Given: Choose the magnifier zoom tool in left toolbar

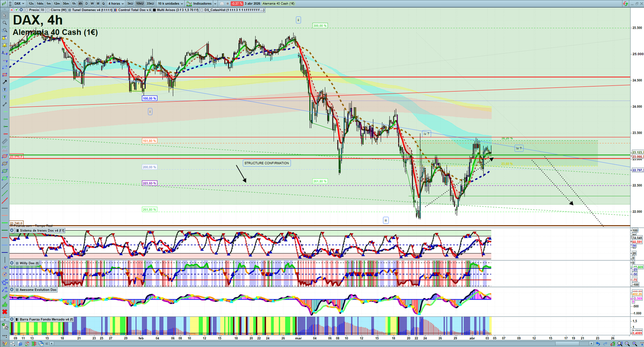Looking at the screenshot, I should (4, 23).
